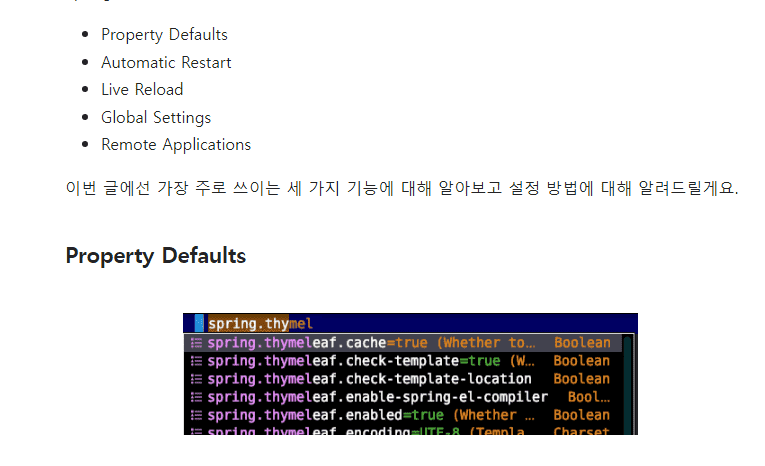
Task: Select the spring.thymeleaf.check-template-location suggestion
Action: [403, 379]
